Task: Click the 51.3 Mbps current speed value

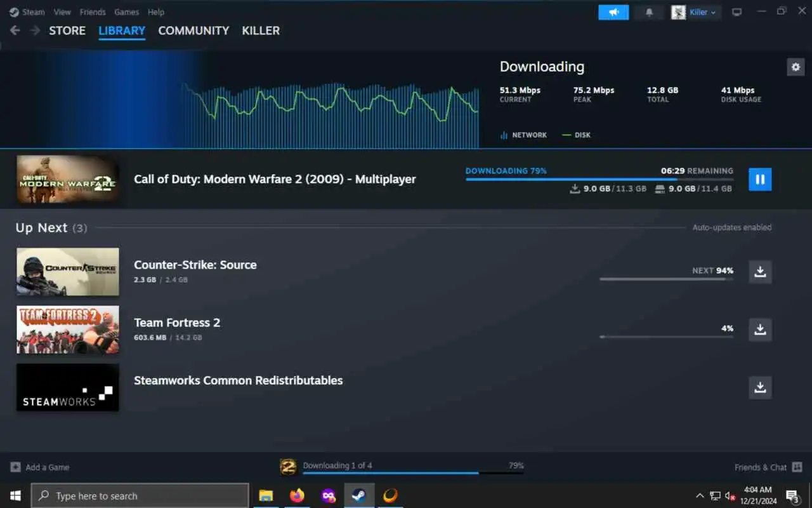Action: click(x=520, y=90)
